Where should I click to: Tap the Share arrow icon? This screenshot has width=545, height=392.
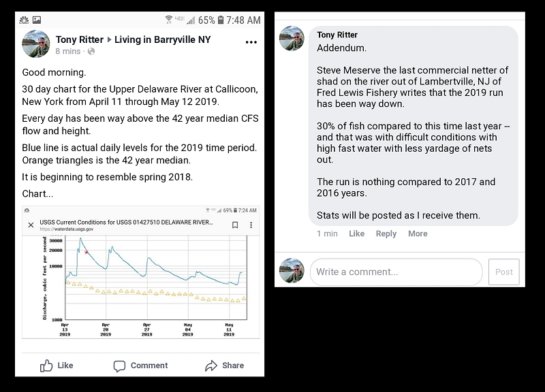(211, 365)
